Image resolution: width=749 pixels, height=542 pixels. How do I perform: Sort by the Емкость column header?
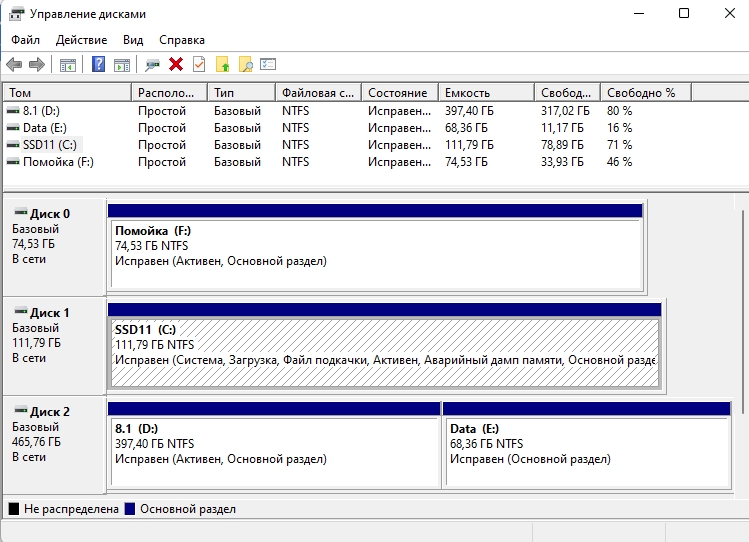coord(486,93)
